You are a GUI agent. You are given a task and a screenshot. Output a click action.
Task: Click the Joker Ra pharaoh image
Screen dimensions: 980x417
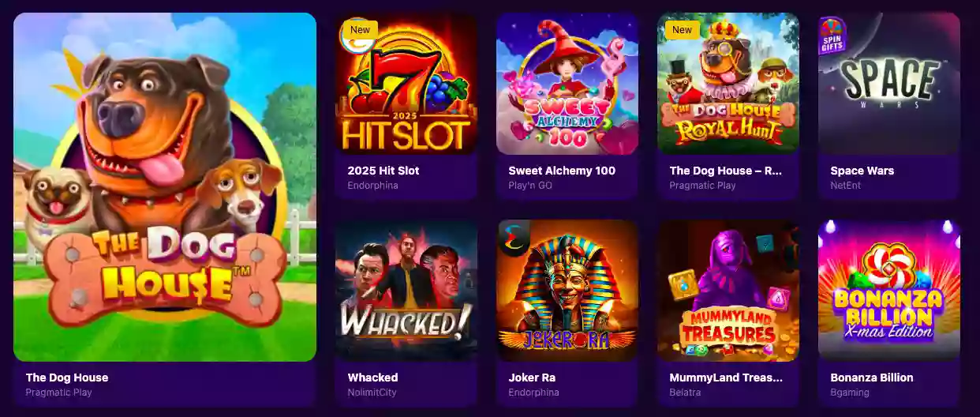pos(567,291)
